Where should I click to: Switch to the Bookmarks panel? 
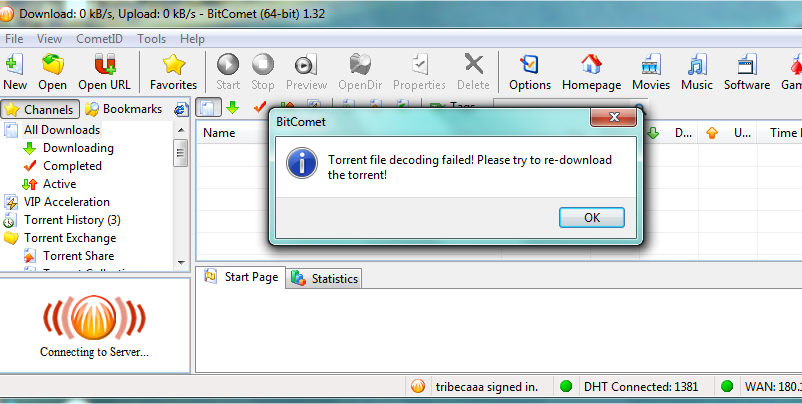123,109
